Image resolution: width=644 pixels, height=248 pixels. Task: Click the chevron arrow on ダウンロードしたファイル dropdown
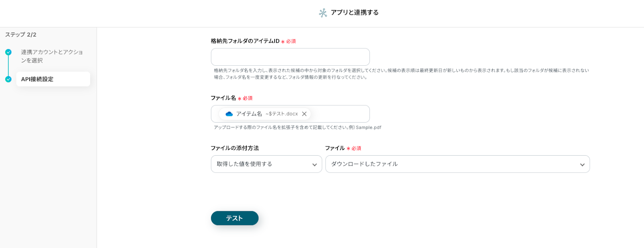[582, 165]
